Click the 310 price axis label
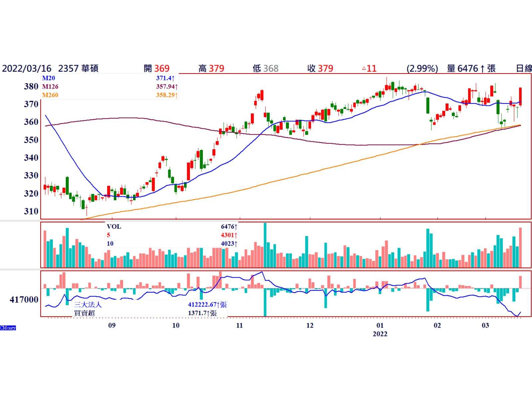The image size is (532, 399). [31, 211]
